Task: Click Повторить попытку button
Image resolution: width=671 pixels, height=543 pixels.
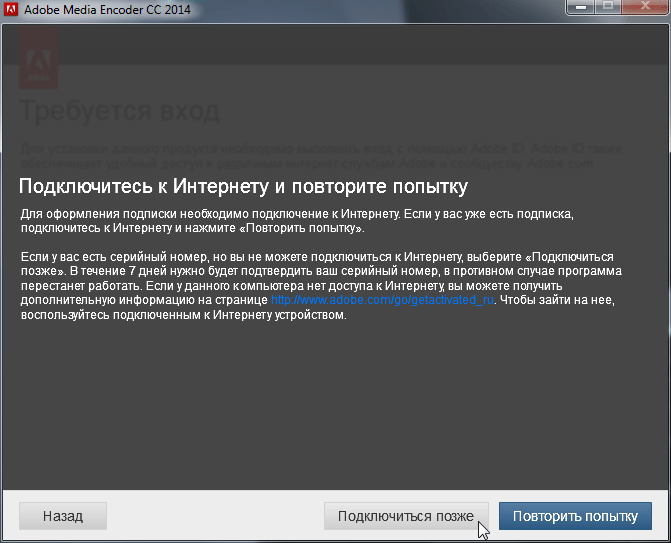Action: pyautogui.click(x=575, y=516)
